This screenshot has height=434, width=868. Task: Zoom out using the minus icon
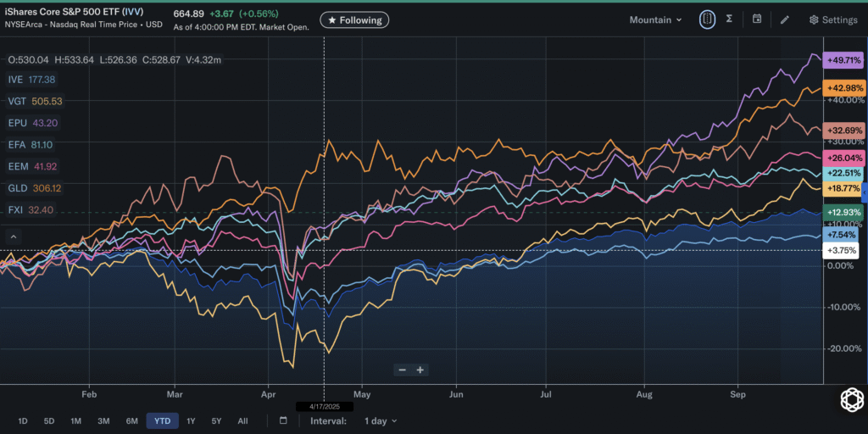tap(403, 370)
